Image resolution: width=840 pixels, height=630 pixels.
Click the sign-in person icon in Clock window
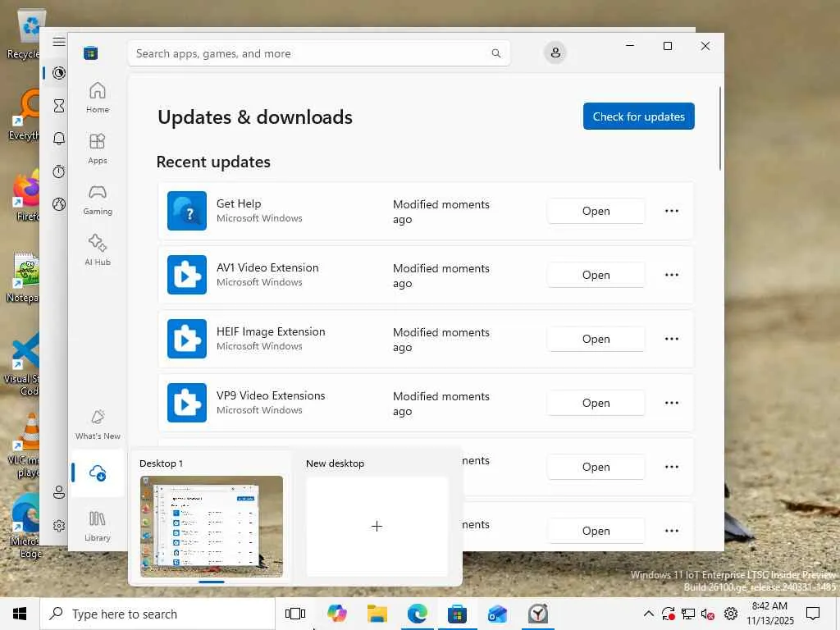coord(59,492)
